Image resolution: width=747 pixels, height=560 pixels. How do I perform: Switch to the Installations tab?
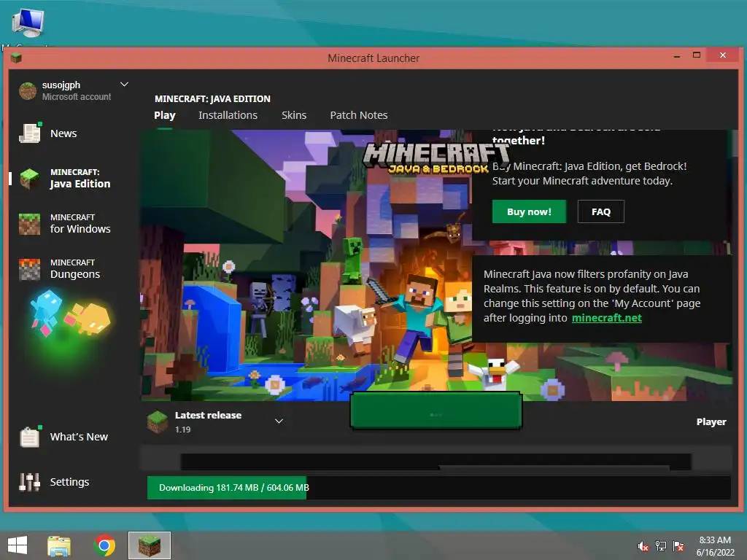pyautogui.click(x=228, y=115)
